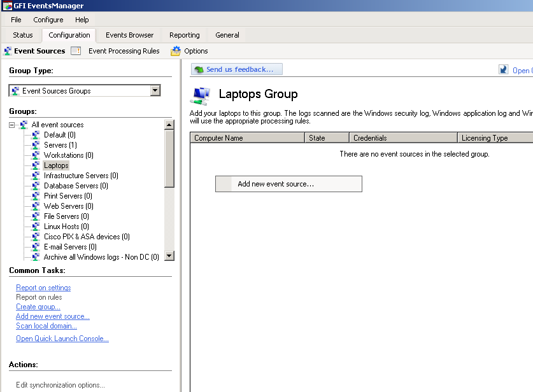The image size is (533, 392).
Task: Click the Create group link
Action: coord(38,307)
